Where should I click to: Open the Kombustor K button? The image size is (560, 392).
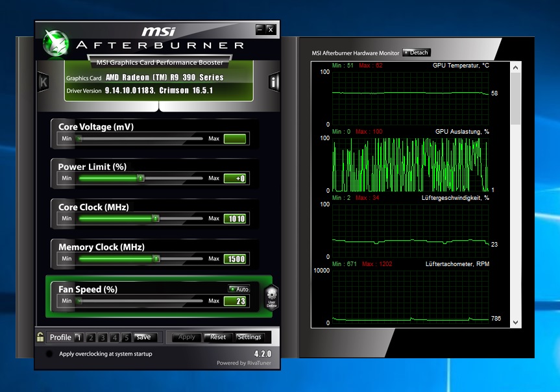tap(43, 82)
